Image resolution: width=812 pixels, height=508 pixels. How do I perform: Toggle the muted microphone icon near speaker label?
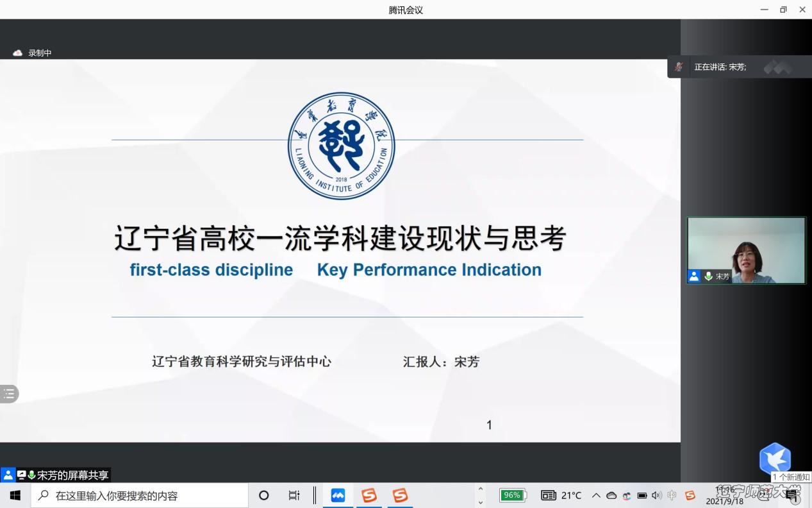678,67
